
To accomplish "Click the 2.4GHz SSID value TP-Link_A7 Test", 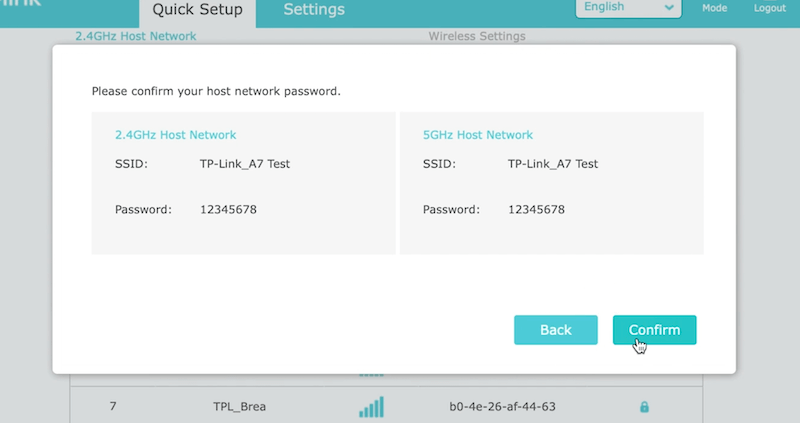I will 245,164.
